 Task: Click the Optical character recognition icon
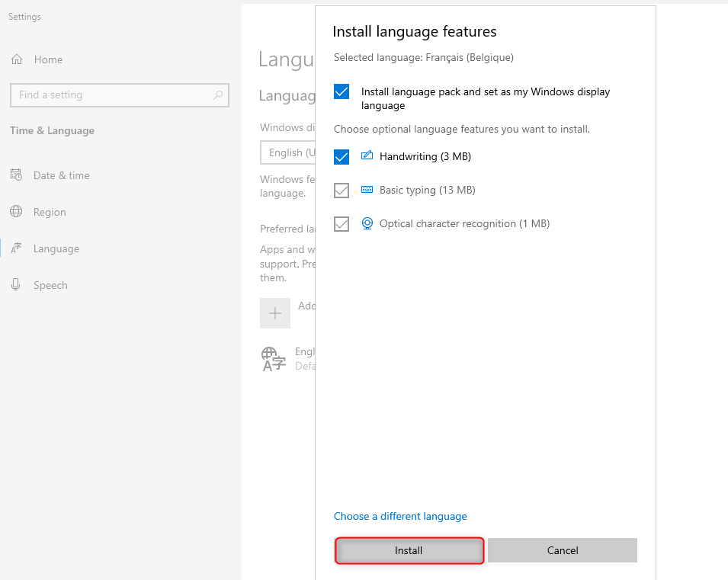(x=367, y=223)
